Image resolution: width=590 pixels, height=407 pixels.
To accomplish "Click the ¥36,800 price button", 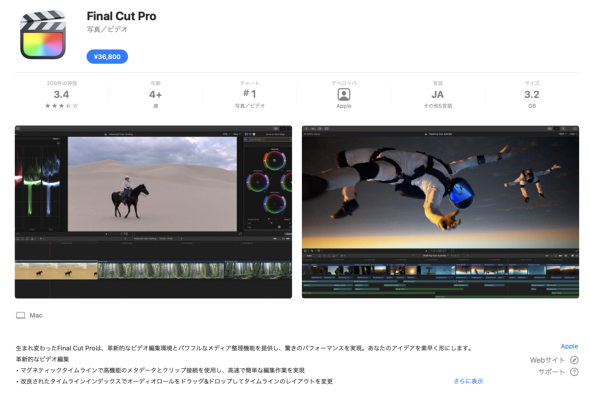I will click(107, 57).
